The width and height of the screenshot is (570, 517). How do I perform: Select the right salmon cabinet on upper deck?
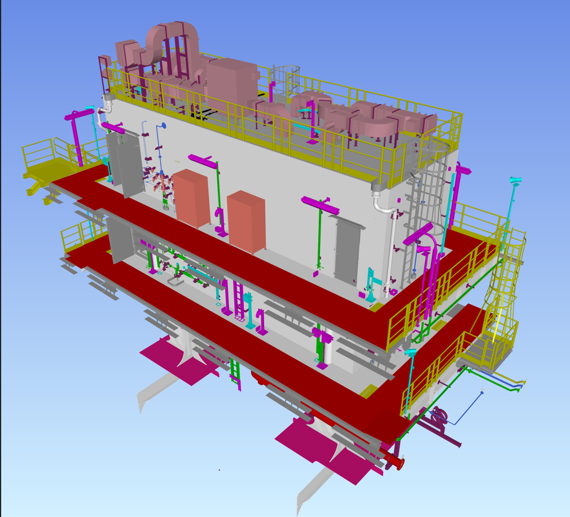(246, 221)
